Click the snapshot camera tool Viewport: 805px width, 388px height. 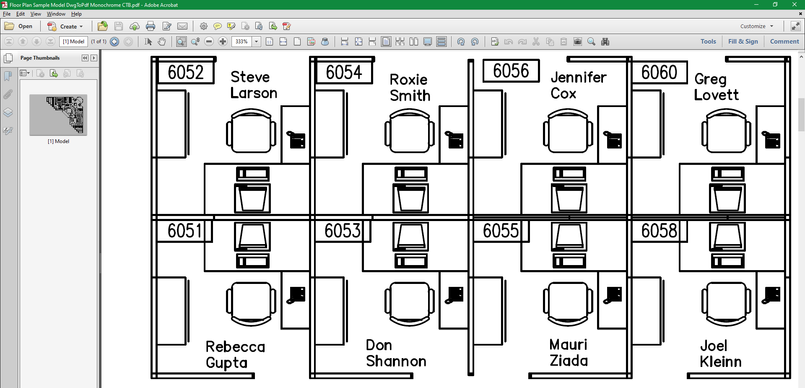click(x=578, y=42)
